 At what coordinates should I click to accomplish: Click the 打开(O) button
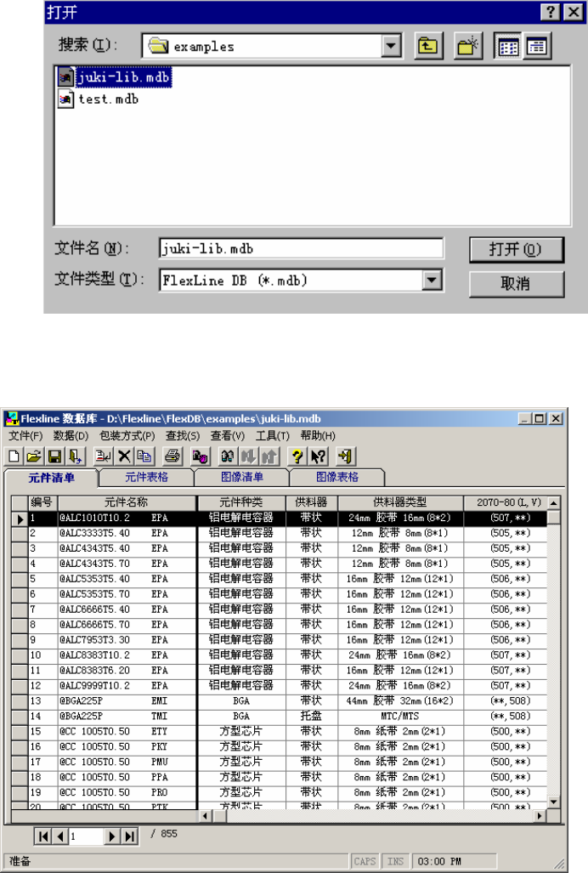coord(517,249)
